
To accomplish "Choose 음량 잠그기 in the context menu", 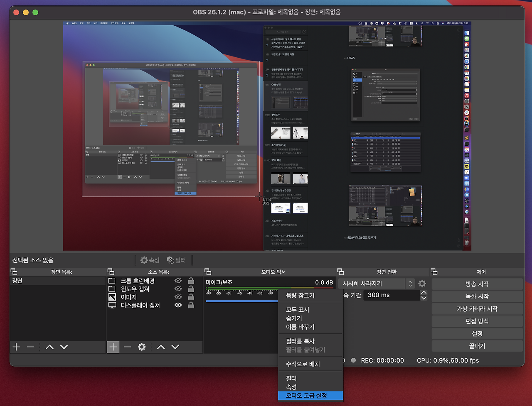I will point(310,296).
